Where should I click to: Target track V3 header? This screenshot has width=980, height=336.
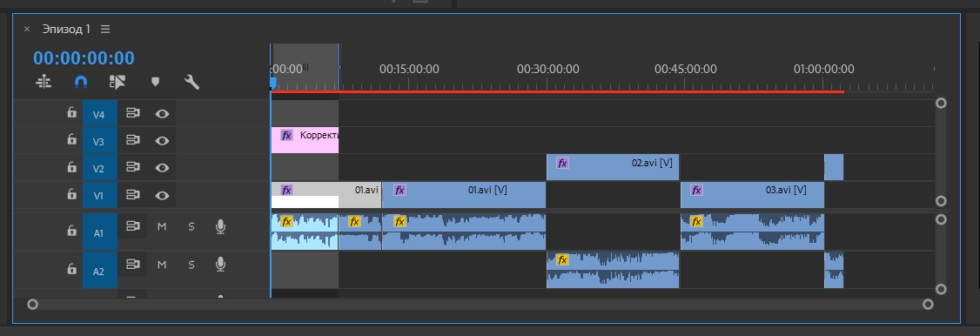pos(99,141)
